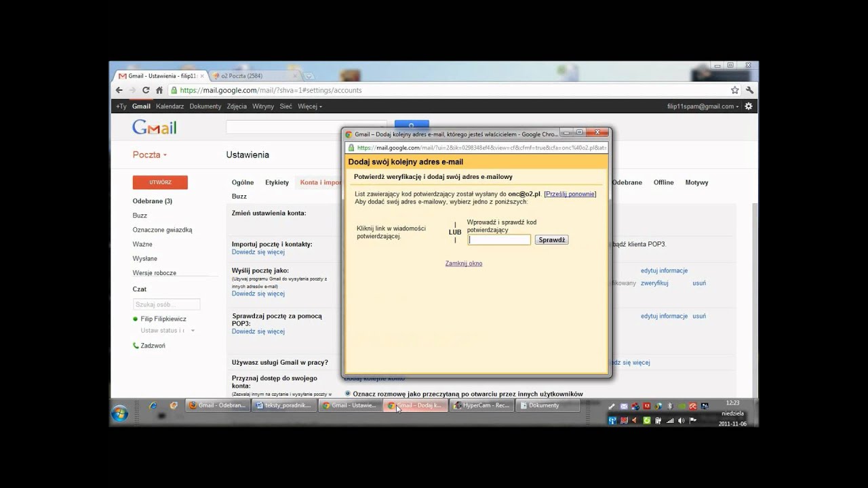
Task: Click usuń in the Sprawdzaj pocztę POP3 row
Action: pyautogui.click(x=699, y=316)
